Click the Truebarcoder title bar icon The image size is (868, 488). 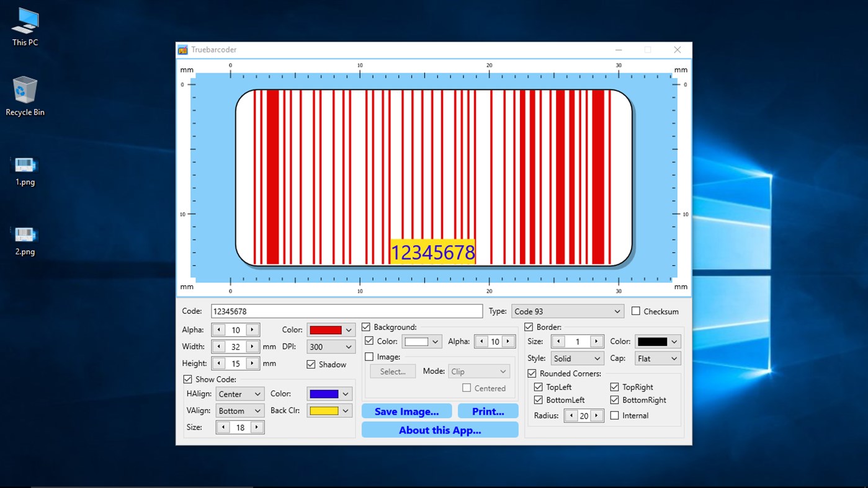click(182, 50)
